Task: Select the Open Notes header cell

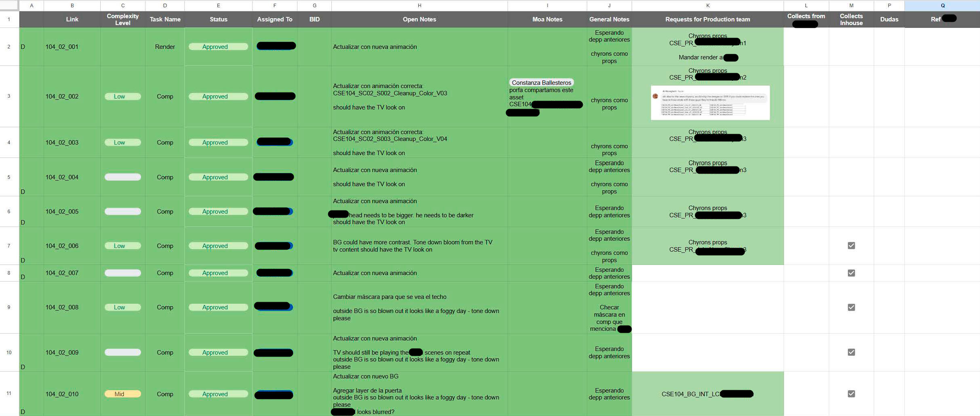Action: tap(419, 19)
